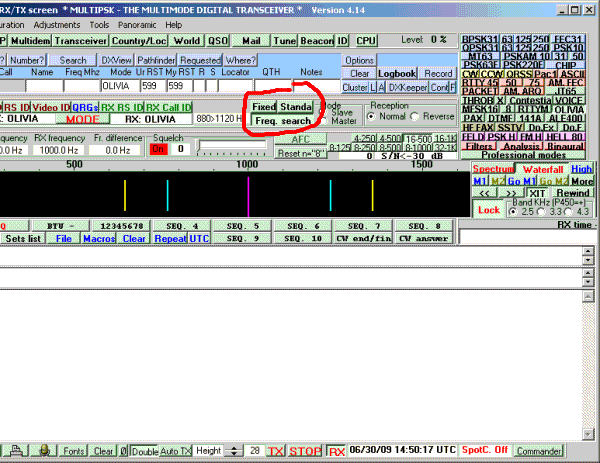600x463 pixels.
Task: Click the >> shift-right button
Action: pos(511,193)
